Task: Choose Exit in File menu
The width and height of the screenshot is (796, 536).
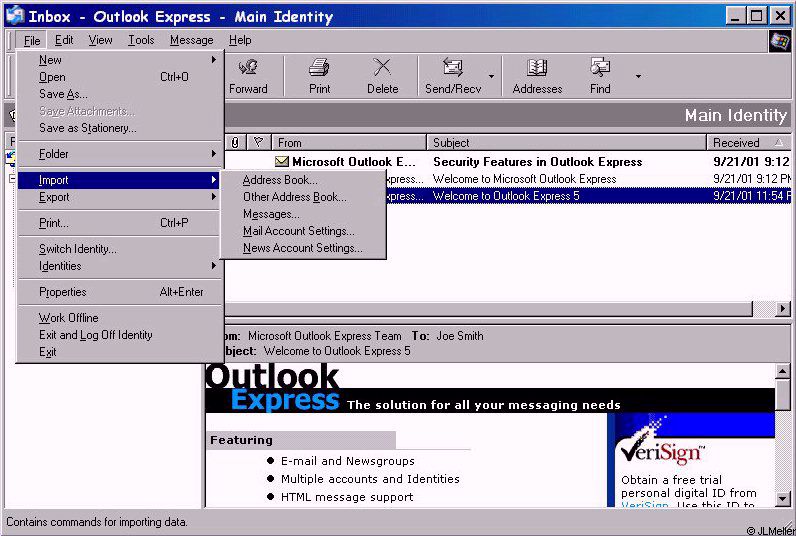Action: point(119,352)
